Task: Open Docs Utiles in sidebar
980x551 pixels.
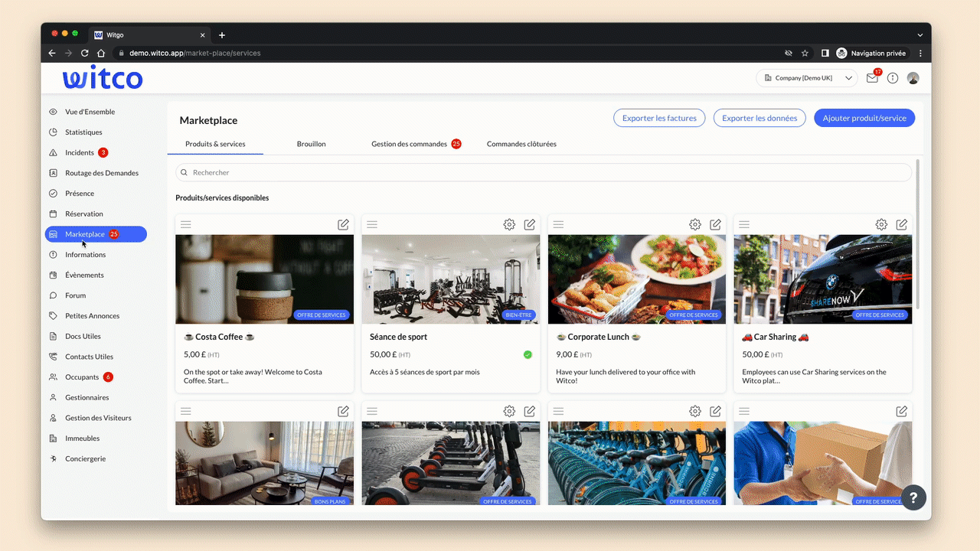Action: tap(83, 336)
